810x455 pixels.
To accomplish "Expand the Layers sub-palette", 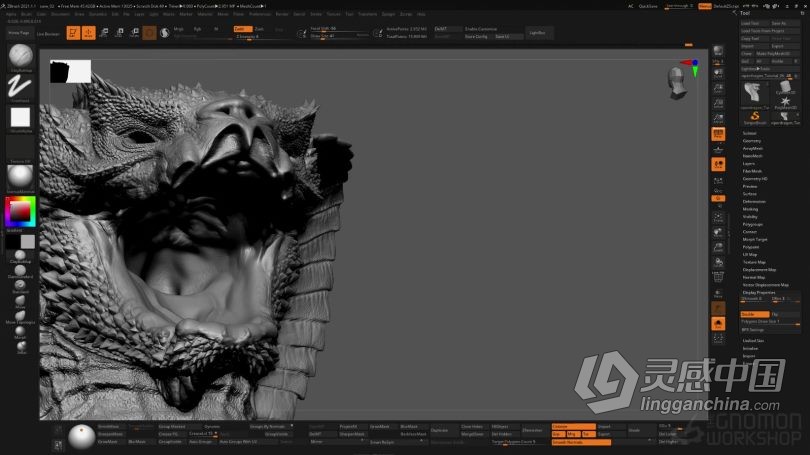I will 749,164.
